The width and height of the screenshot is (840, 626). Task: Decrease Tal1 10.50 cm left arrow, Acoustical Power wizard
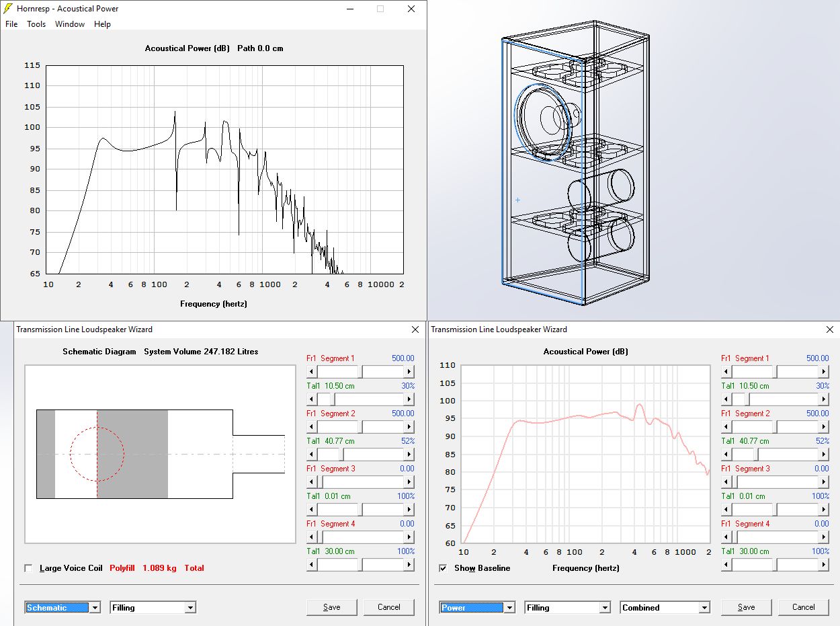(726, 399)
